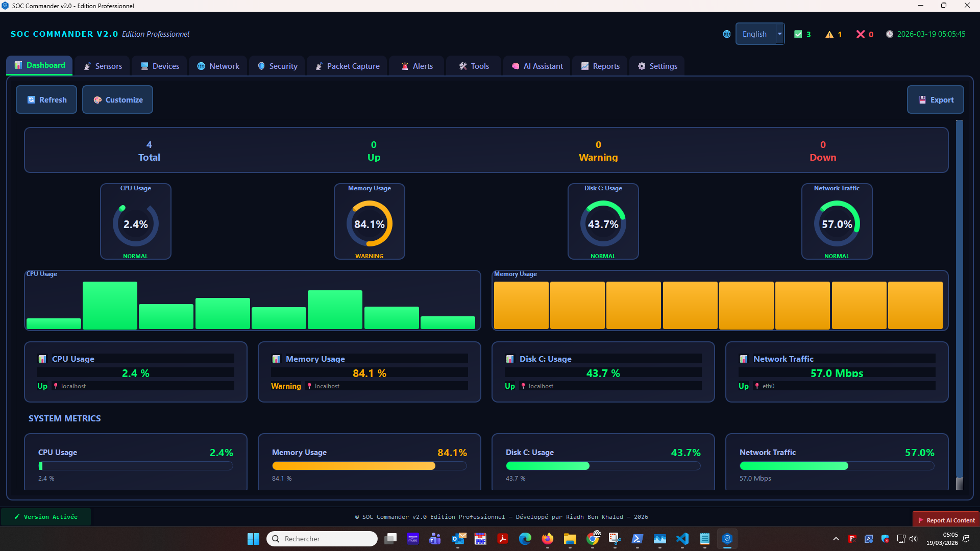Click the dashboard vertical scrollbar
This screenshot has width=980, height=551.
pyautogui.click(x=960, y=305)
